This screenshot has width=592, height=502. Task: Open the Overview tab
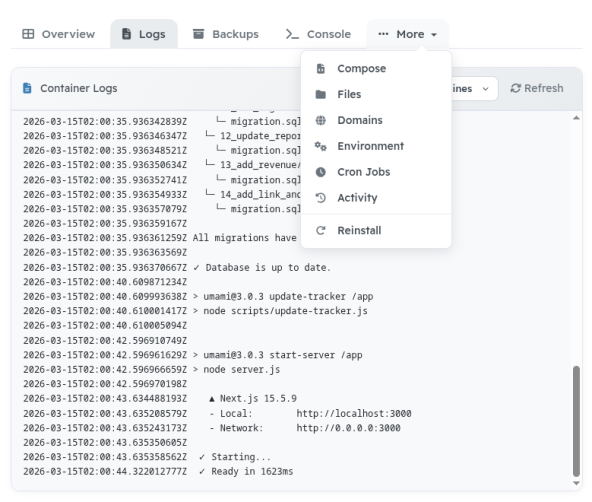coord(59,34)
